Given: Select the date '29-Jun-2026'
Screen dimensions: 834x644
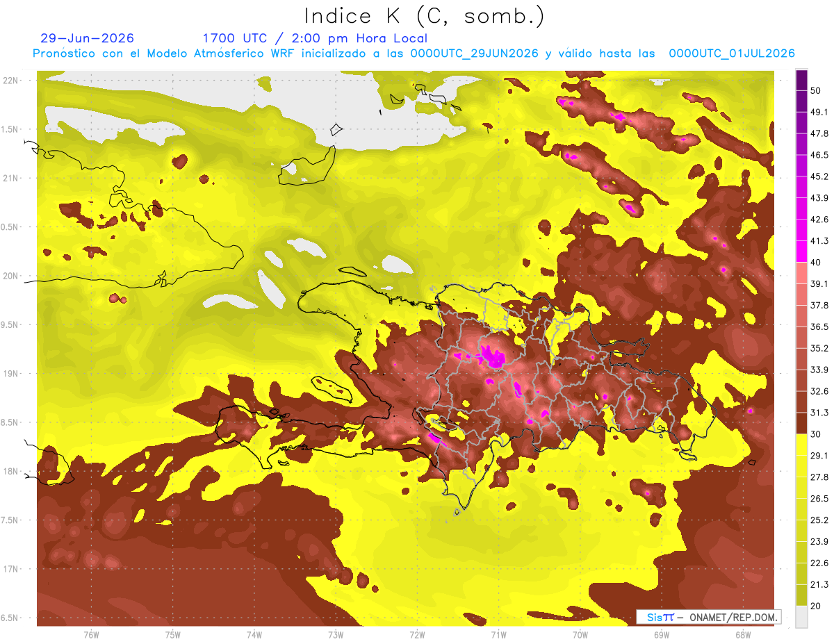Looking at the screenshot, I should [x=88, y=38].
